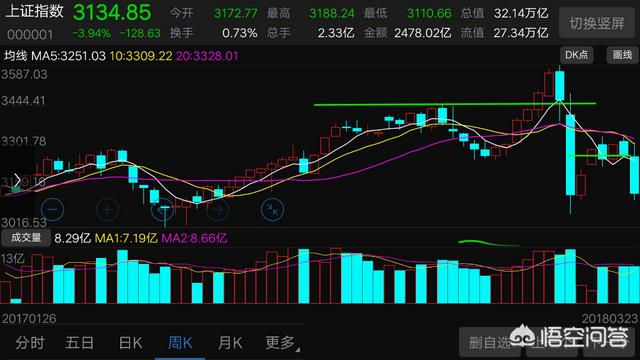Select the tallest candle near the 3587 peak
The height and width of the screenshot is (360, 640).
click(x=559, y=85)
